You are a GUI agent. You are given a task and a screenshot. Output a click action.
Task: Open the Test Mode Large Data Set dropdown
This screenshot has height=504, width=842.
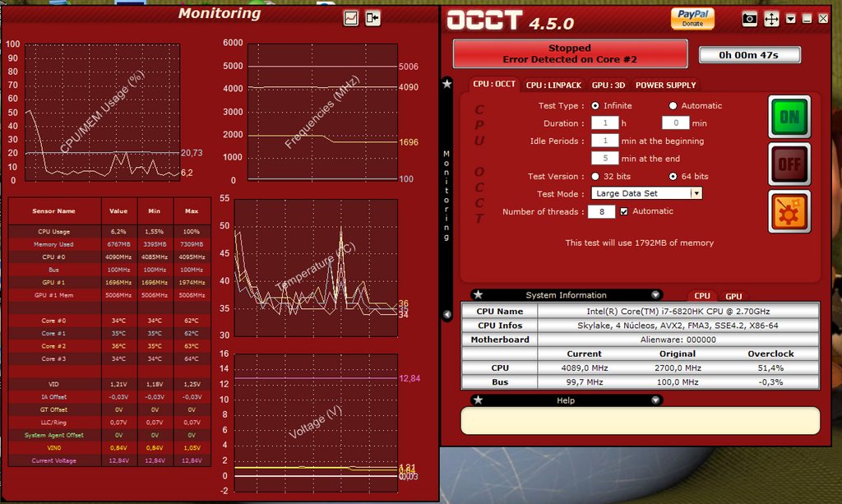coord(646,193)
